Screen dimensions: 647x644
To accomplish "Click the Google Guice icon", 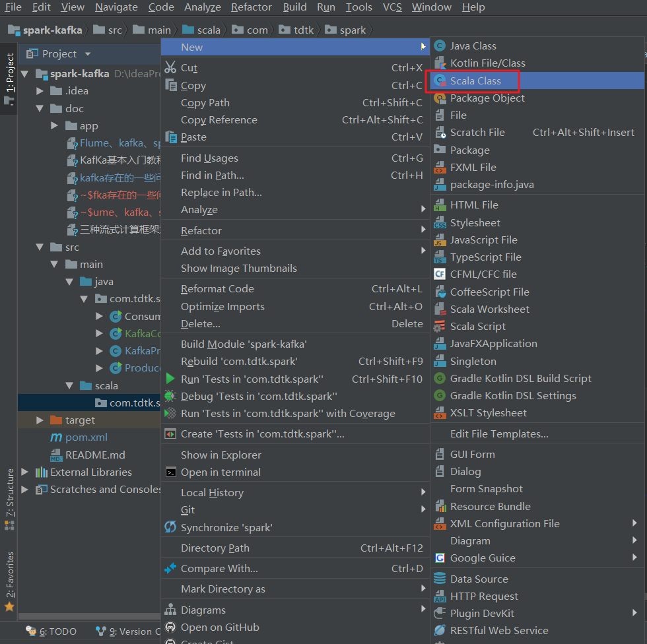I will point(440,558).
